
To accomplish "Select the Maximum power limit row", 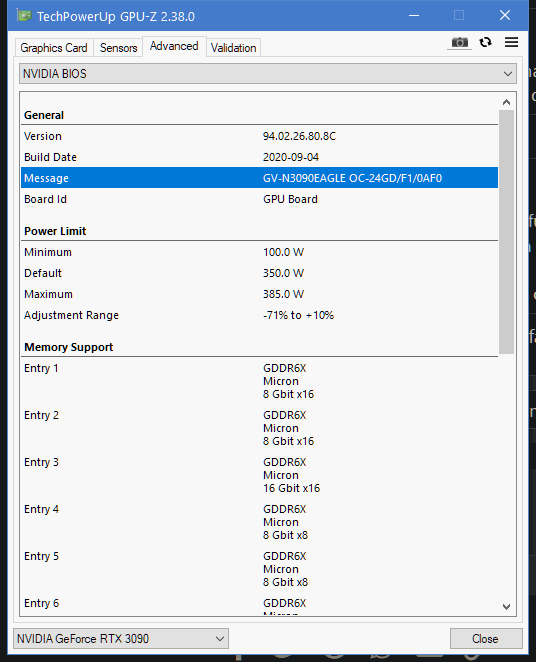I will (x=259, y=294).
